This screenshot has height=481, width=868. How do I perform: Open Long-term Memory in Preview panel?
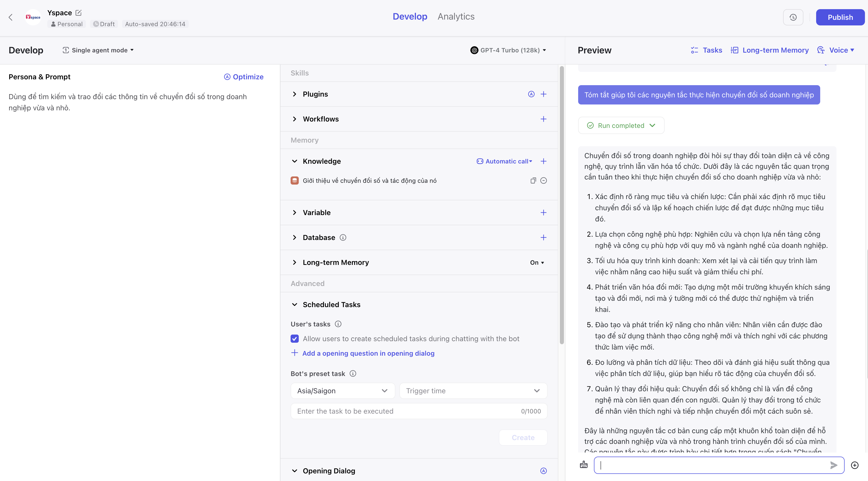pyautogui.click(x=769, y=50)
